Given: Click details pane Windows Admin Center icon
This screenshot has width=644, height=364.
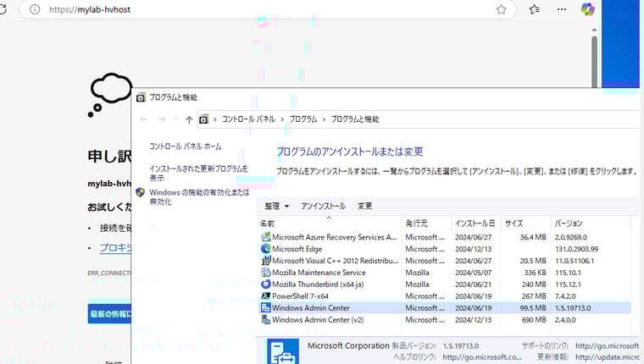Looking at the screenshot, I should coord(283,351).
